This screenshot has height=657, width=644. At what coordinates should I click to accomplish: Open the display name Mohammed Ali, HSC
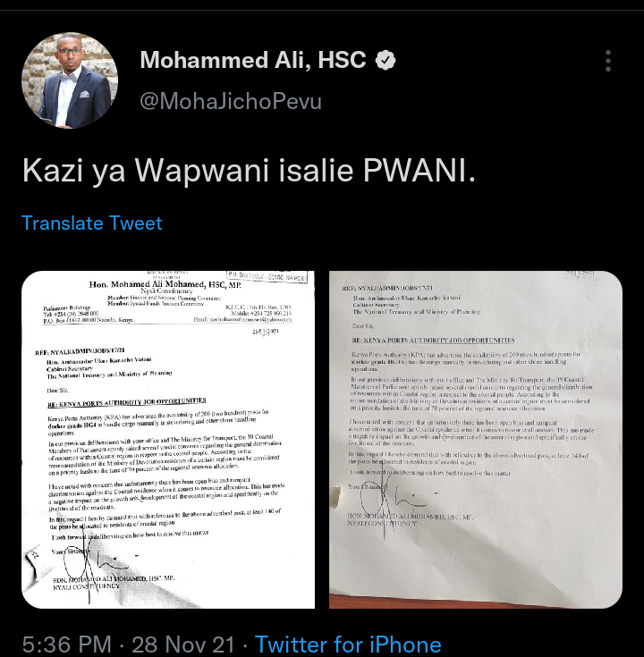[x=253, y=60]
